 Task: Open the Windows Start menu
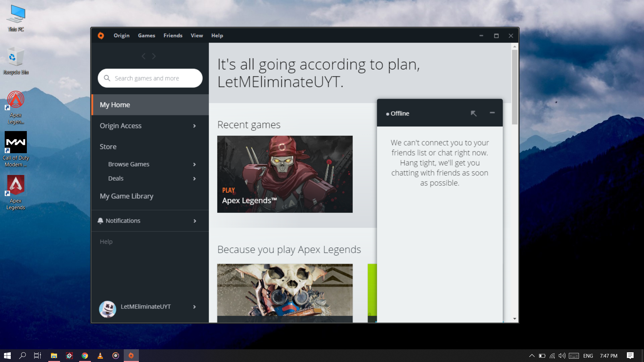7,356
